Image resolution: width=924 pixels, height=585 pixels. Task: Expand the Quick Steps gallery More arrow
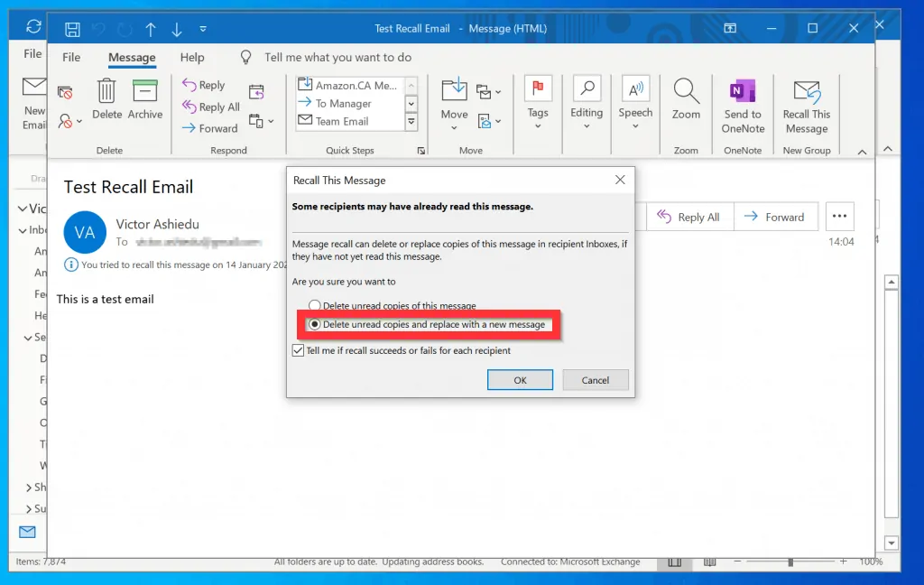coord(411,122)
